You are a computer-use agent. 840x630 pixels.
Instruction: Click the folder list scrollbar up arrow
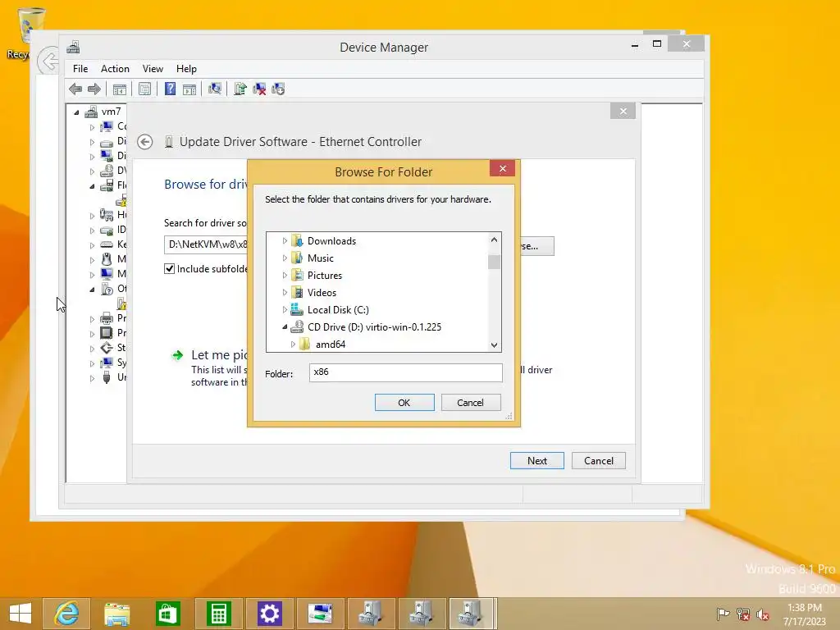tap(494, 240)
